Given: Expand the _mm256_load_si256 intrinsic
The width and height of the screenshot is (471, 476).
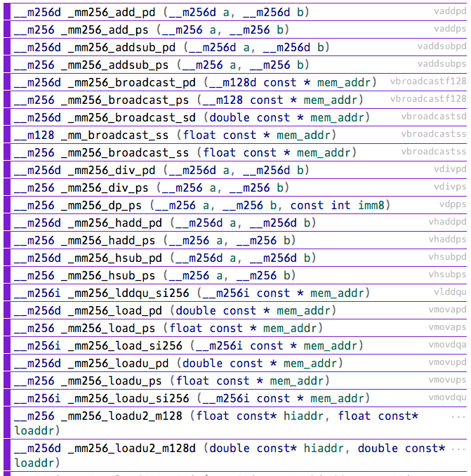Looking at the screenshot, I should click(x=235, y=346).
